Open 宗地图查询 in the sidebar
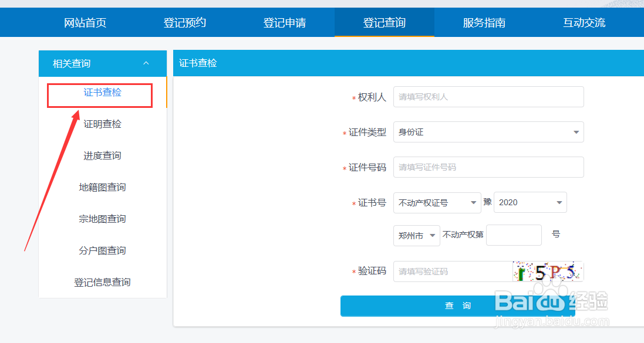The height and width of the screenshot is (343, 644). tap(102, 219)
